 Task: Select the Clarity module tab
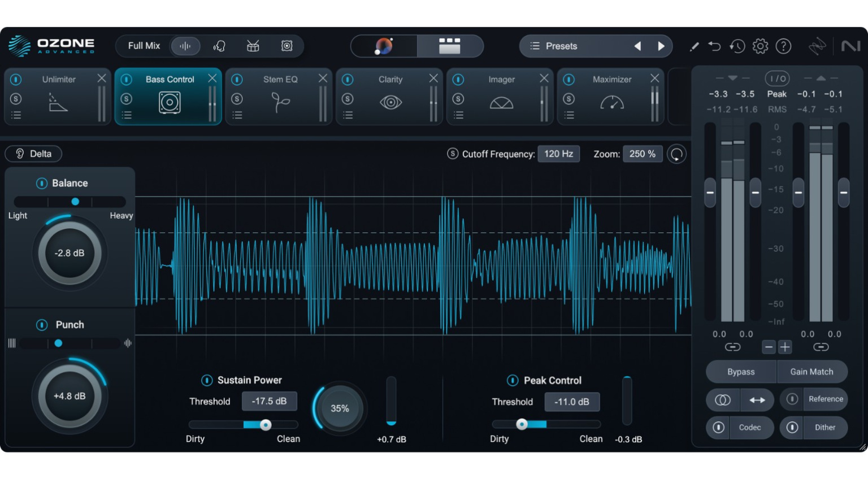click(390, 96)
